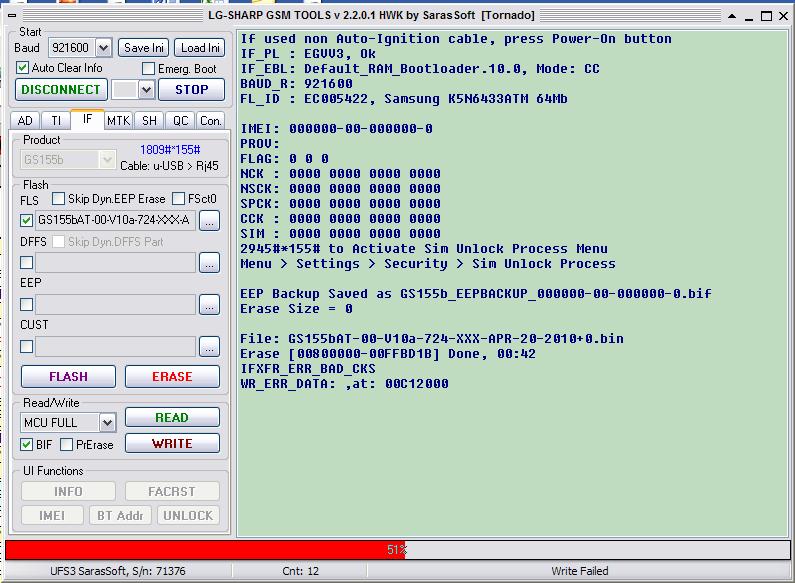The height and width of the screenshot is (583, 795).
Task: Tick the CUST file checkbox
Action: point(26,347)
